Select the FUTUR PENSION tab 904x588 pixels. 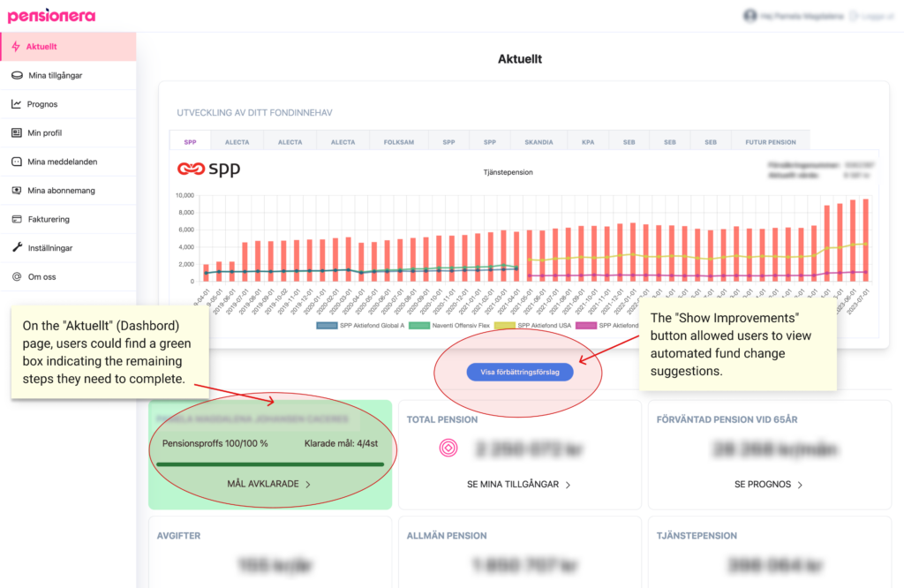click(x=770, y=142)
